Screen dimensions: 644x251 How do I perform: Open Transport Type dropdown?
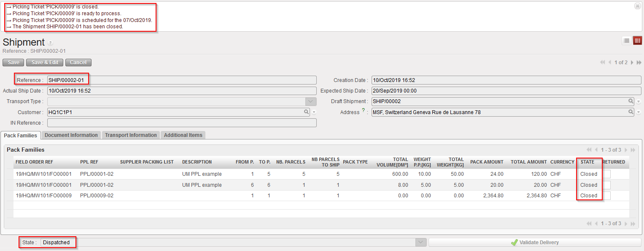click(311, 101)
